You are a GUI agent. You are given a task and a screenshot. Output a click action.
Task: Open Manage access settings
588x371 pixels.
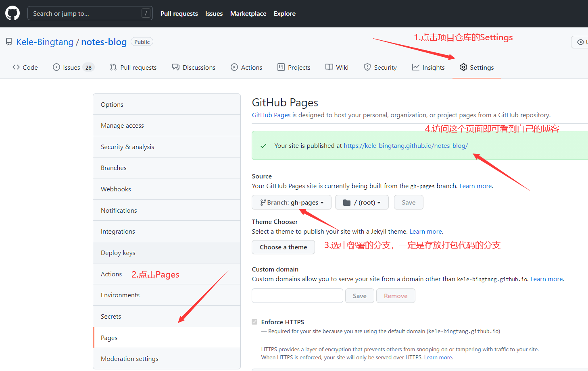(x=167, y=125)
